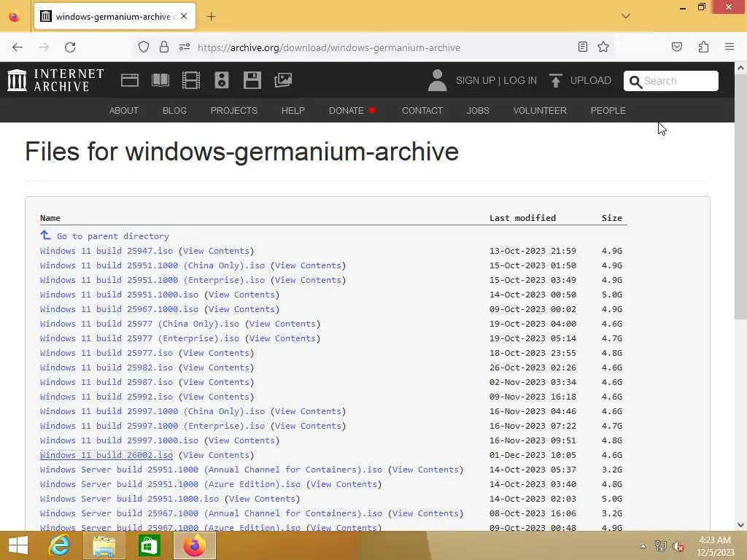Download Windows 11 build 25977 (Enterprise).iso

[139, 338]
